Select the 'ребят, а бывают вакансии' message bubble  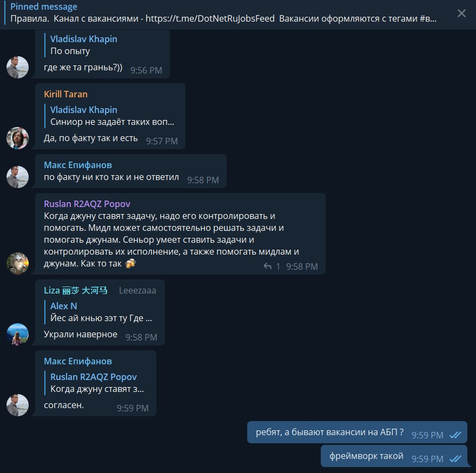tap(357, 432)
